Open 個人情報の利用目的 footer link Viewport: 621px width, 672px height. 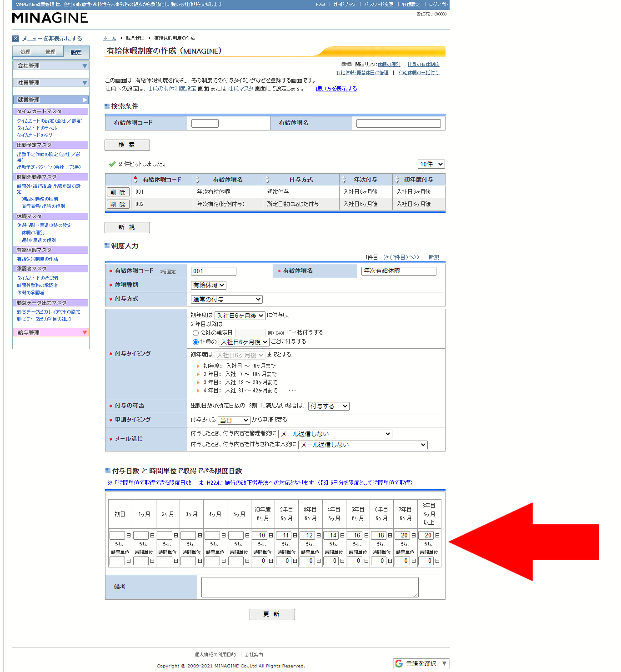click(x=215, y=655)
